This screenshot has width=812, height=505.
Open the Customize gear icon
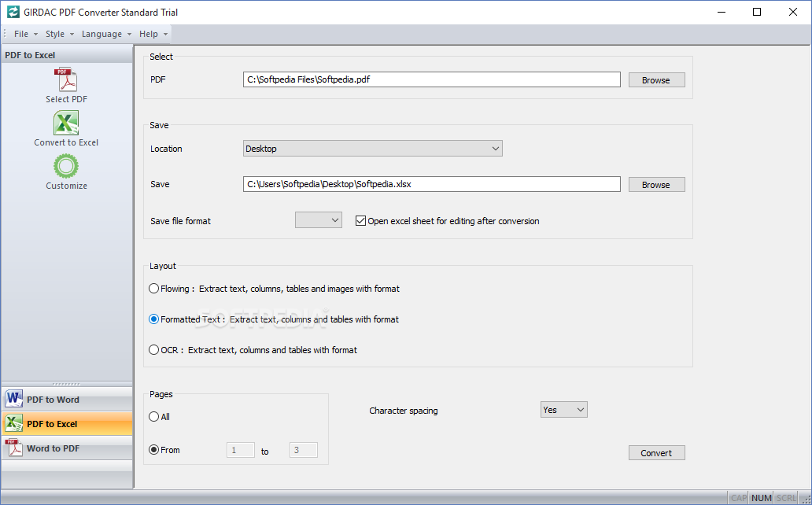pos(66,166)
